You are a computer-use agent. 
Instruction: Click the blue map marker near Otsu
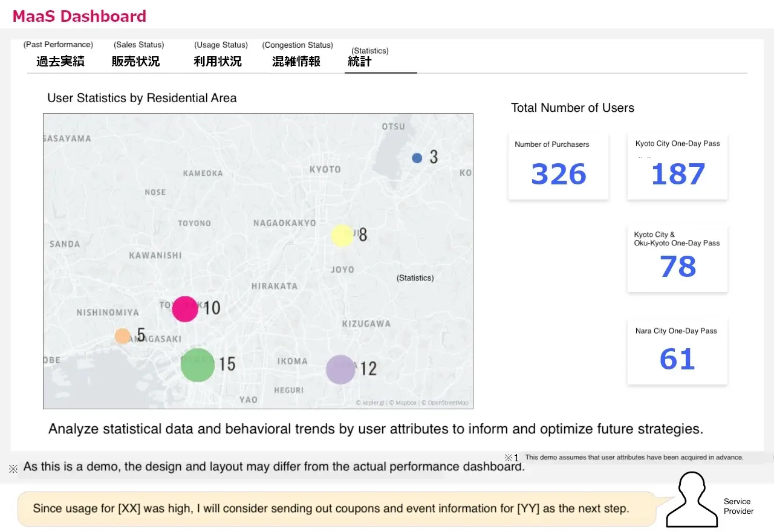(417, 158)
